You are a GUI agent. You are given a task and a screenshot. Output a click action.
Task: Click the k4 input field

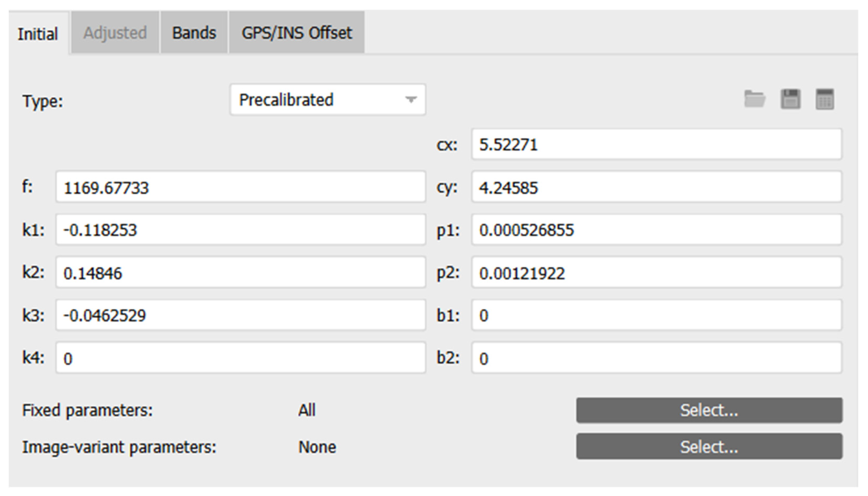pyautogui.click(x=241, y=358)
